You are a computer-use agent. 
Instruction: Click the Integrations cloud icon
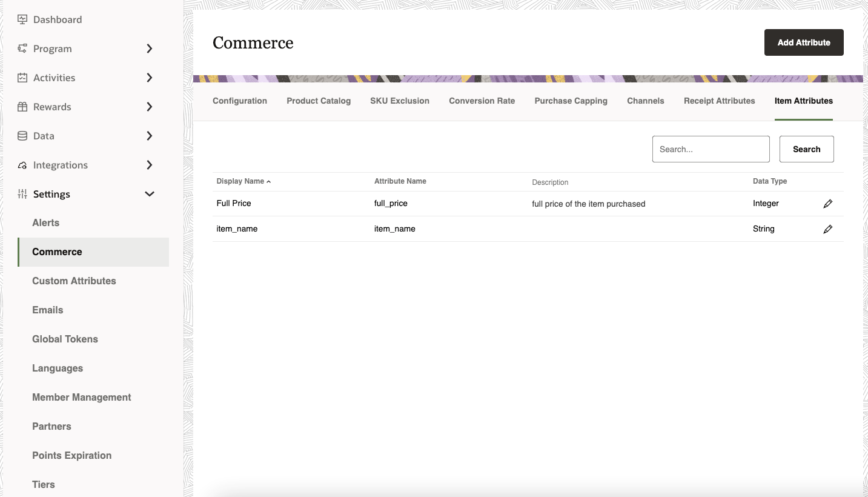coord(22,165)
